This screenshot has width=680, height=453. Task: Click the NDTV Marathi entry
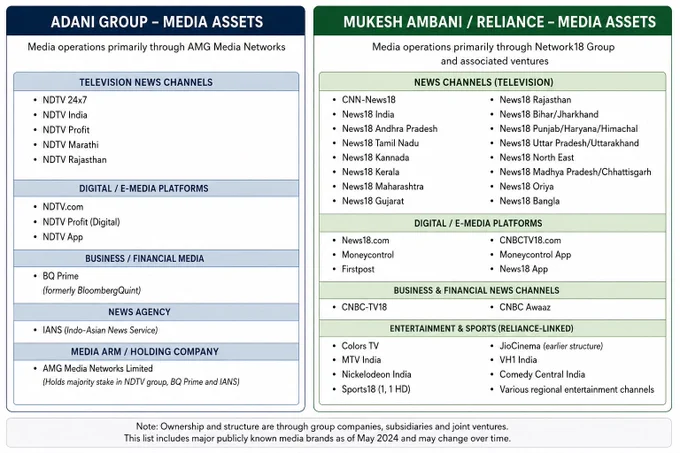tap(70, 145)
